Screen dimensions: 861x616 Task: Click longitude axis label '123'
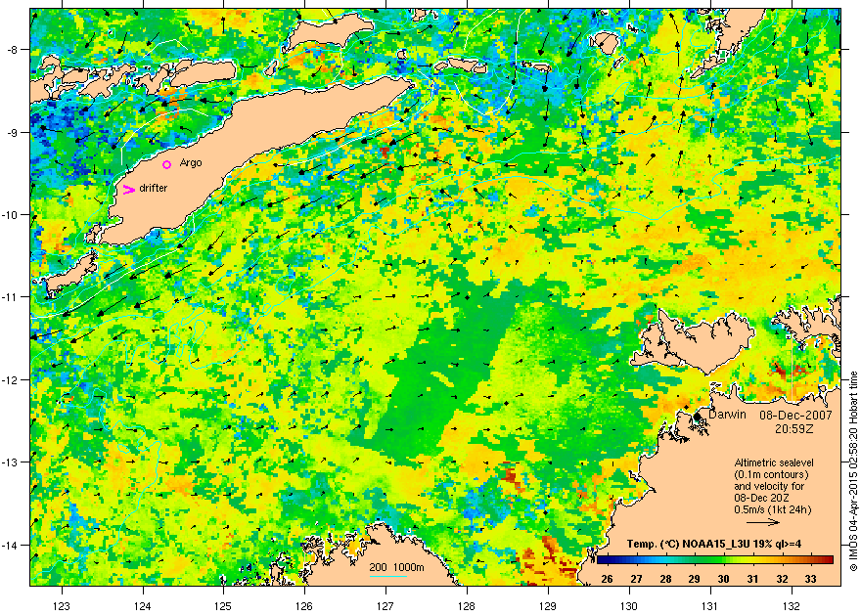(x=62, y=606)
